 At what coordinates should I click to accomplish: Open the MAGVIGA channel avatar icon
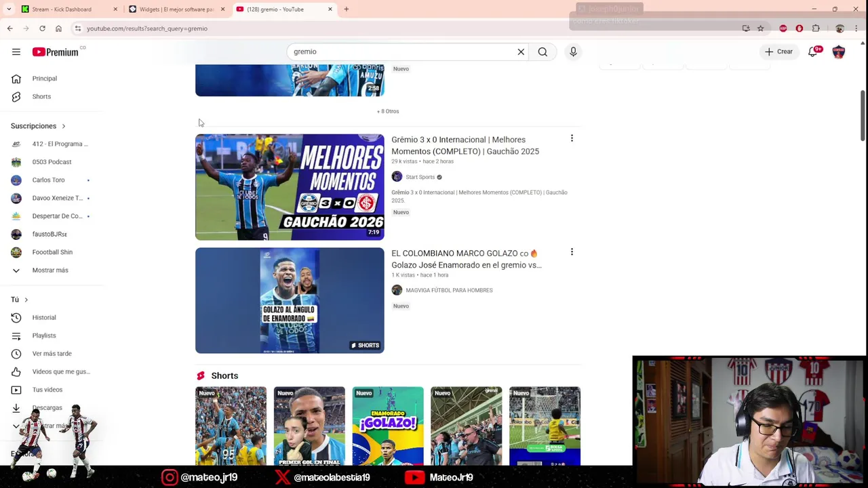(397, 290)
